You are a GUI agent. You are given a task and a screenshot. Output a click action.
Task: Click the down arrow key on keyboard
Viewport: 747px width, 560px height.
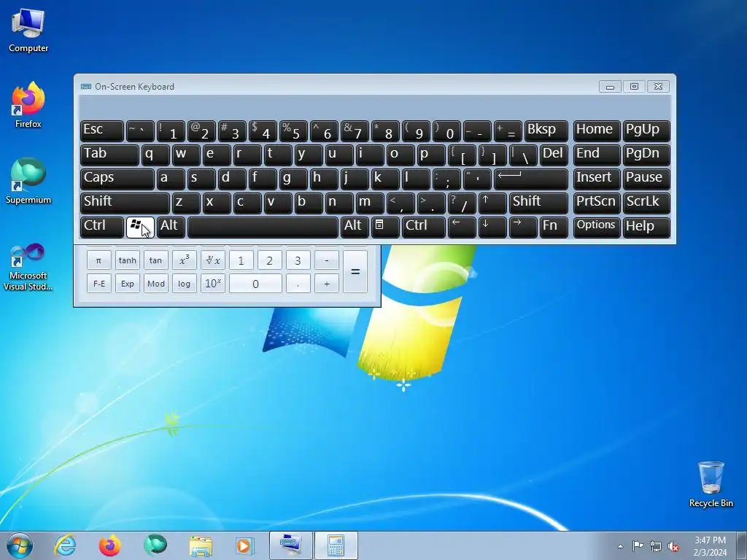492,227
